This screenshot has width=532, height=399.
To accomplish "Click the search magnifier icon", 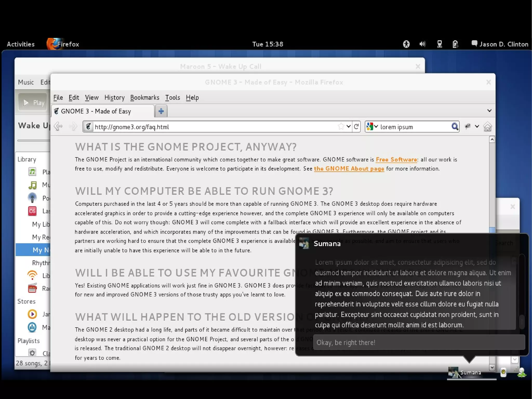I will tap(455, 127).
